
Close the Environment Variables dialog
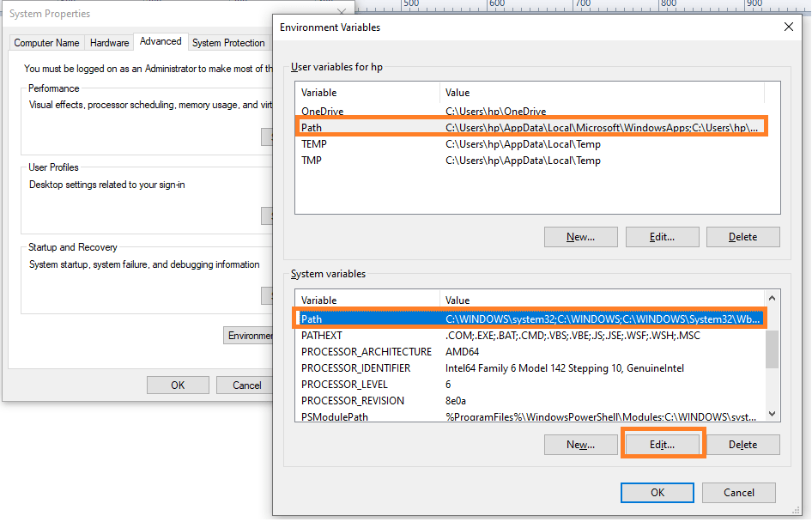(788, 27)
